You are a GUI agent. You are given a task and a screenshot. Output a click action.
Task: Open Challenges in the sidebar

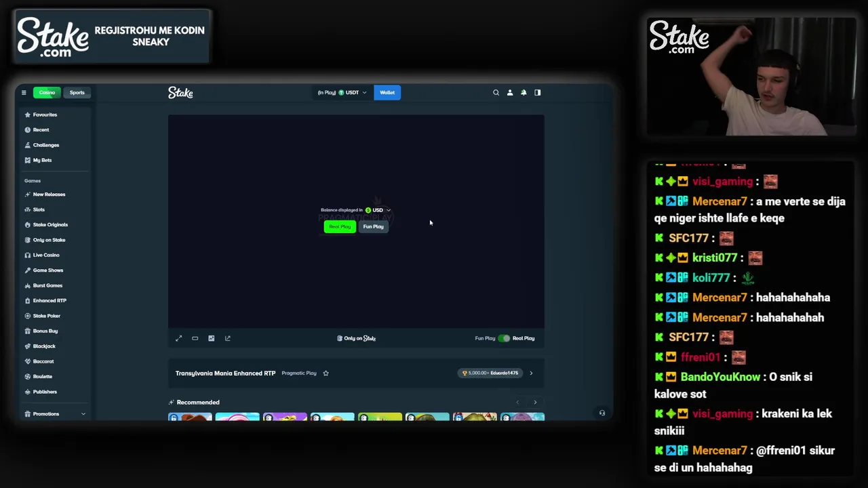[x=46, y=145]
